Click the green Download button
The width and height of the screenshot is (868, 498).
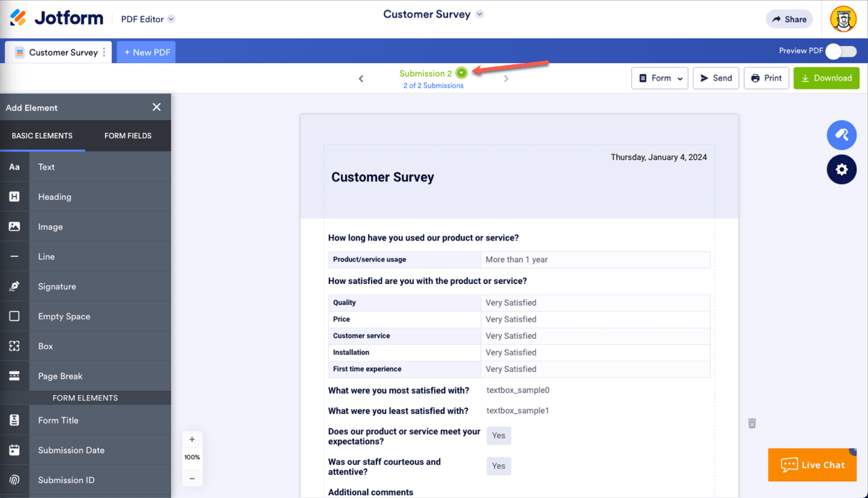[x=826, y=78]
